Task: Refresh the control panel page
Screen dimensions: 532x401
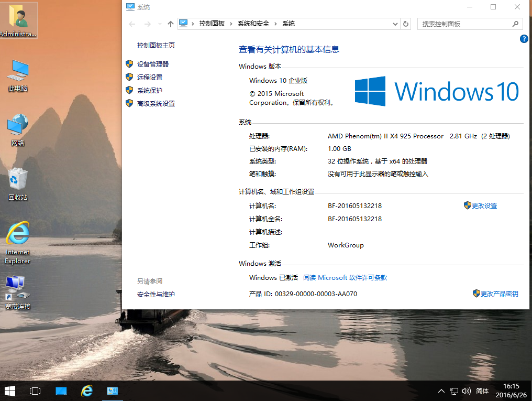Action: [406, 24]
